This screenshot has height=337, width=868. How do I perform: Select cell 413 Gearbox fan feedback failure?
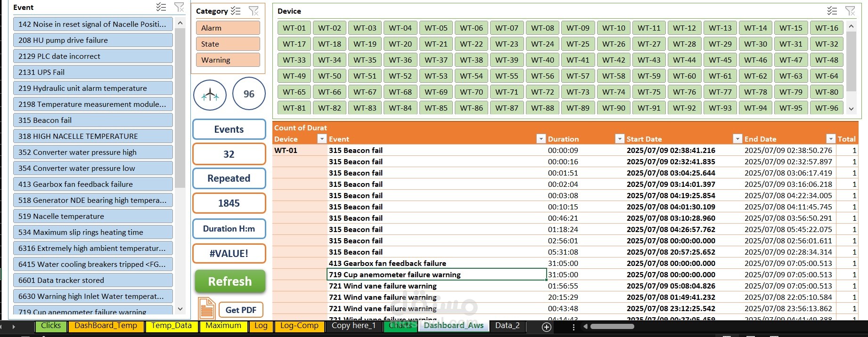click(437, 263)
